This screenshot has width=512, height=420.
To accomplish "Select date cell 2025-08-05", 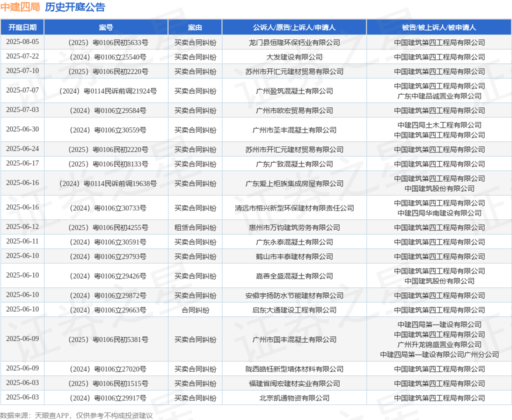I will pyautogui.click(x=22, y=42).
